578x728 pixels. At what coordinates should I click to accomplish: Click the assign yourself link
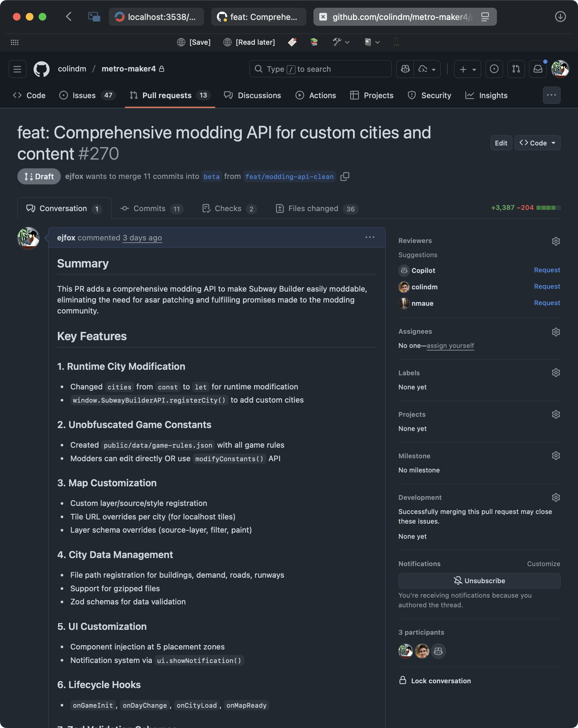[450, 345]
